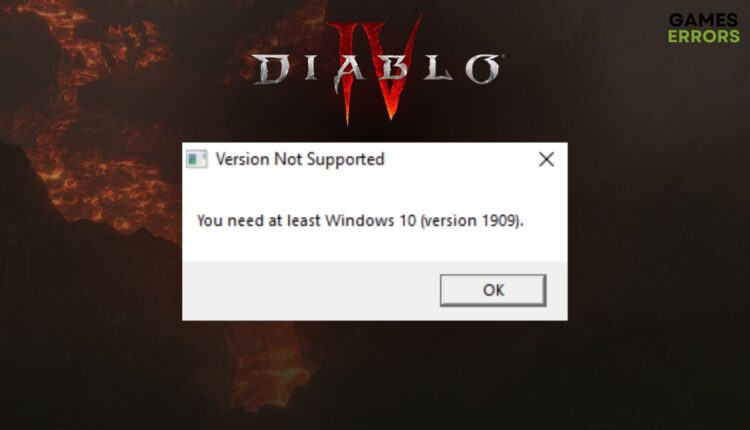Viewport: 750px width, 430px height.
Task: Click the white dialog body below message
Action: click(x=375, y=246)
